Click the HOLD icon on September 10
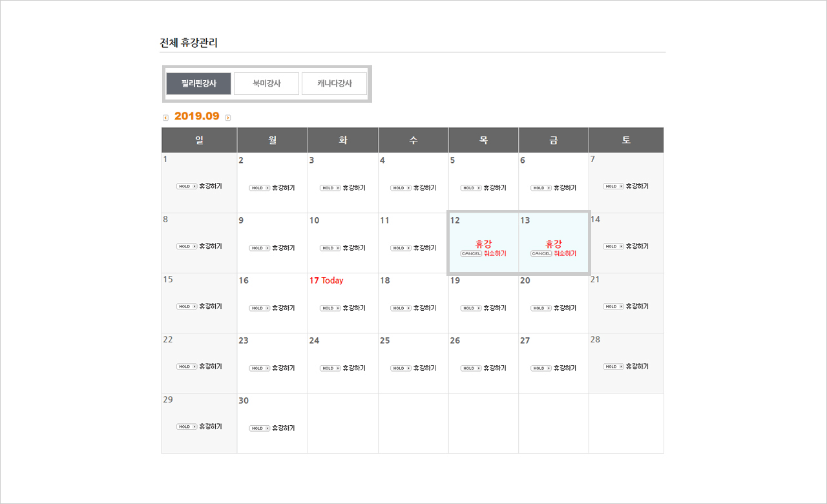Screen dimensions: 827x504 (x=330, y=248)
